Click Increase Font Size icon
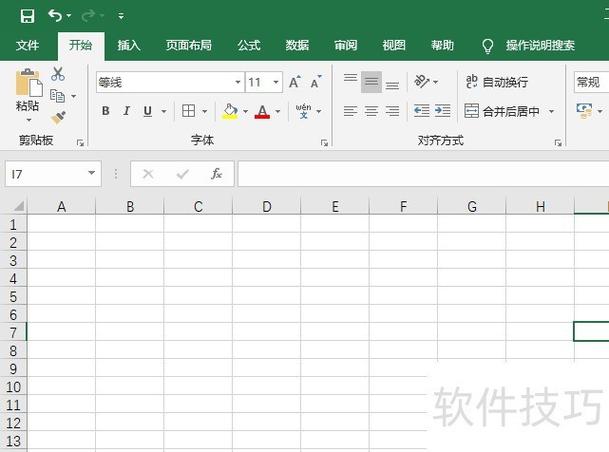This screenshot has height=452, width=609. click(295, 82)
